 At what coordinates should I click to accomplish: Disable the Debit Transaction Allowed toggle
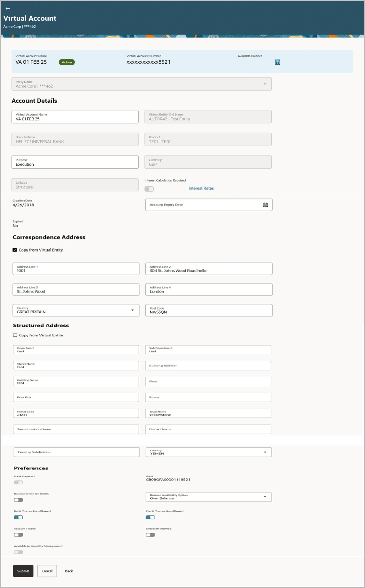pyautogui.click(x=19, y=517)
